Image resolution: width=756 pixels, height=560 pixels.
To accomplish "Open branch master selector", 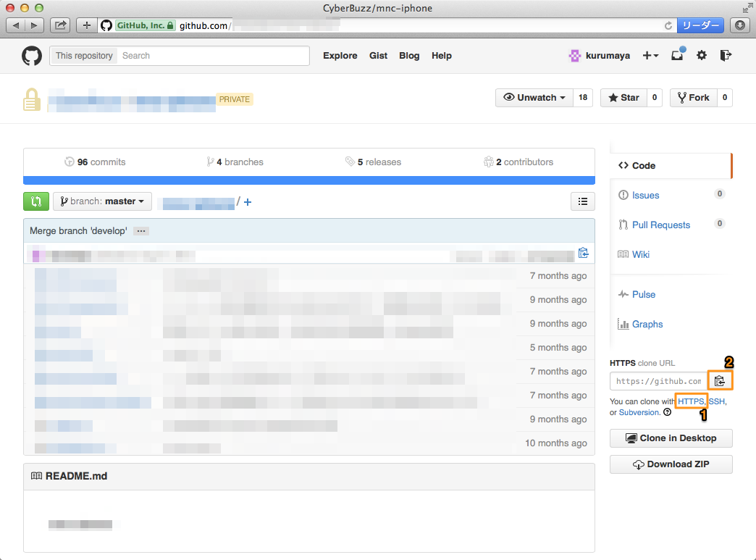I will tap(102, 201).
